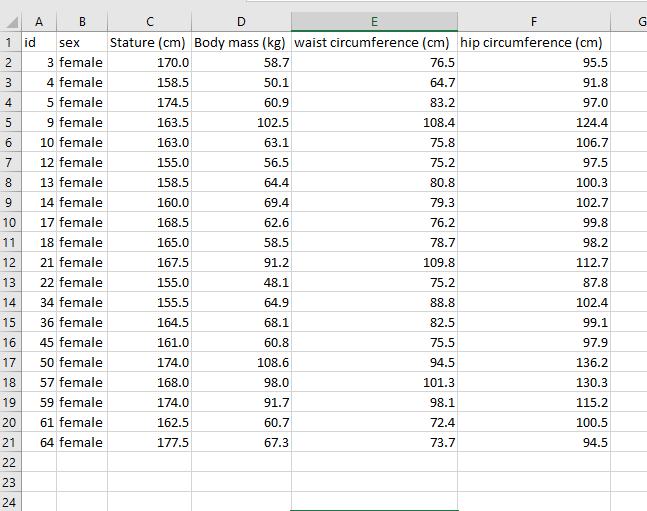Select row 24 header

coord(10,502)
